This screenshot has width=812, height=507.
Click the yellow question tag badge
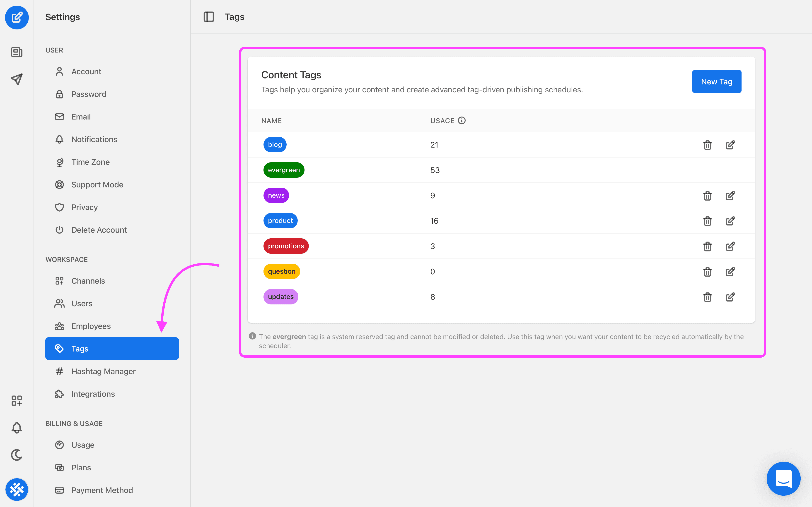pyautogui.click(x=282, y=271)
